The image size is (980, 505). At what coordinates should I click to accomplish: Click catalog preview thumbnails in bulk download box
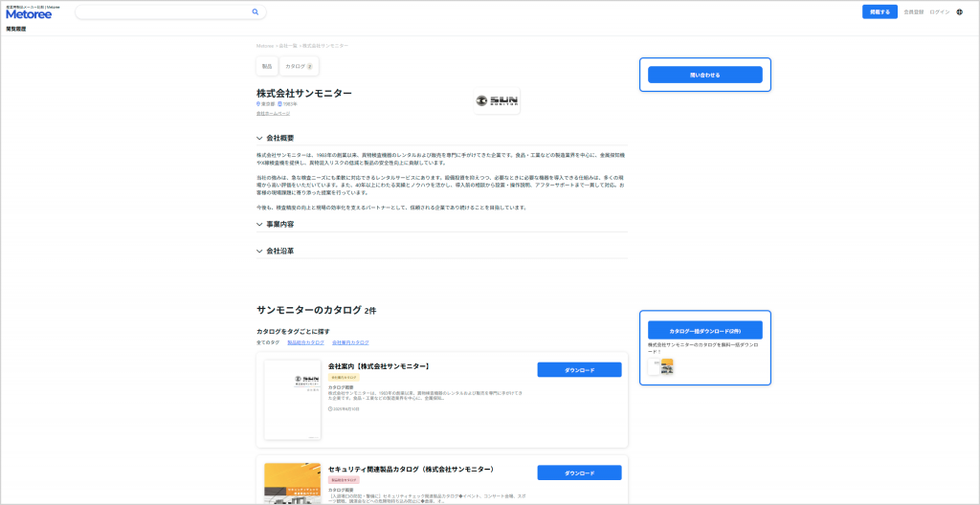click(660, 367)
